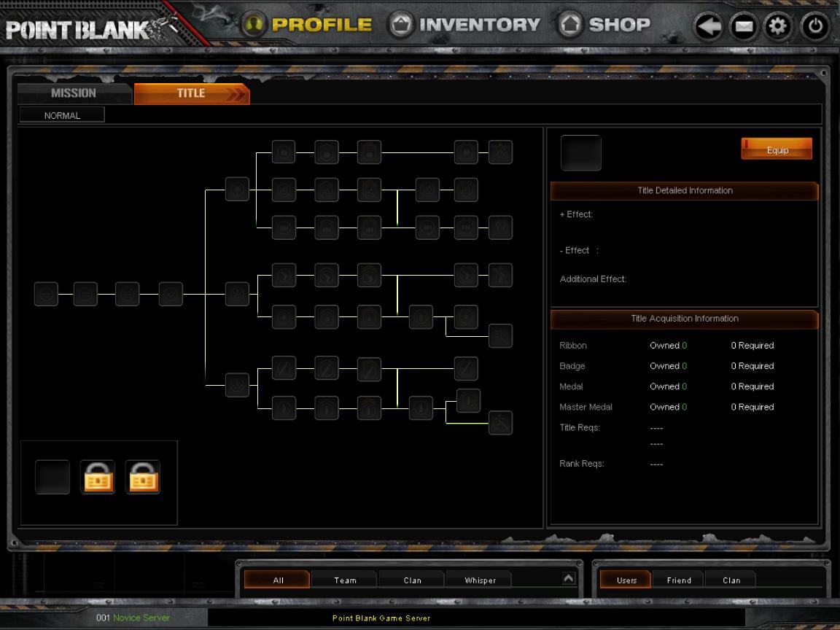Show the Friend list tab
This screenshot has height=630, width=840.
(679, 580)
